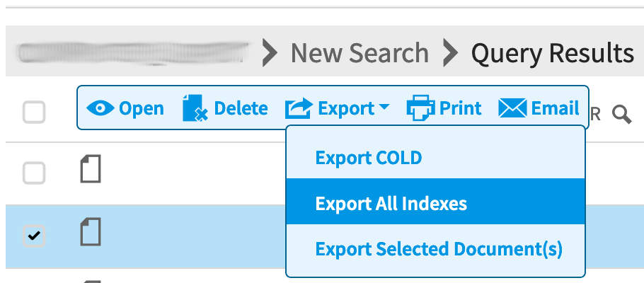Click the Print text label
The height and width of the screenshot is (283, 644).
point(461,108)
